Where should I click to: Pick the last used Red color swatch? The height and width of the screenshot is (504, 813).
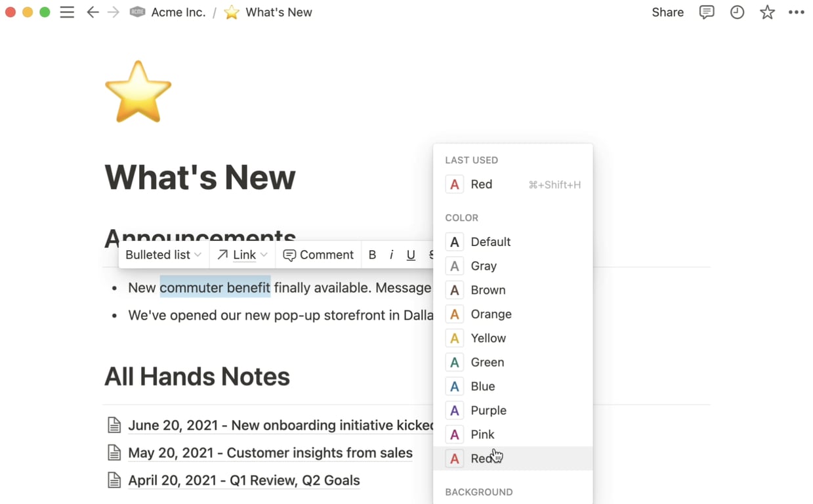coord(481,185)
